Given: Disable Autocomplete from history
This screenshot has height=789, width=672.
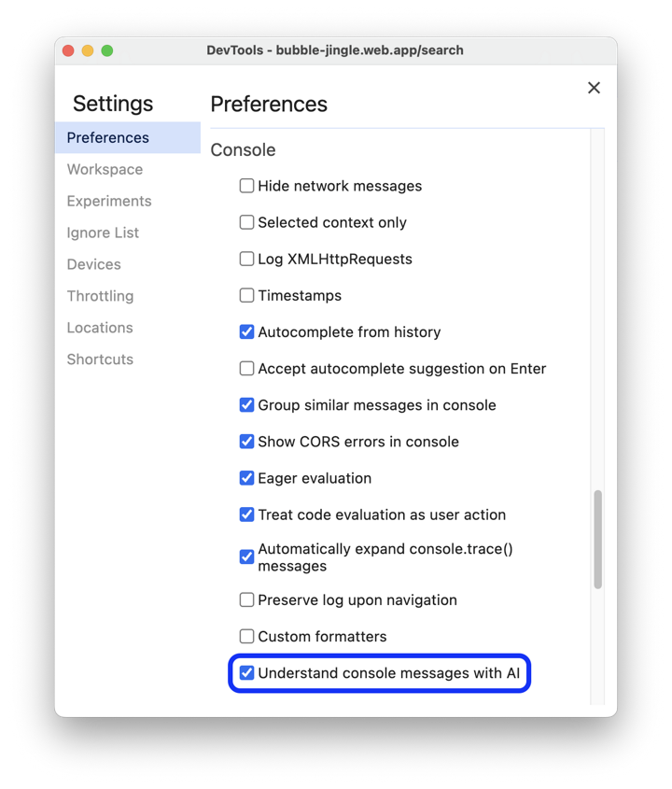Looking at the screenshot, I should tap(246, 331).
